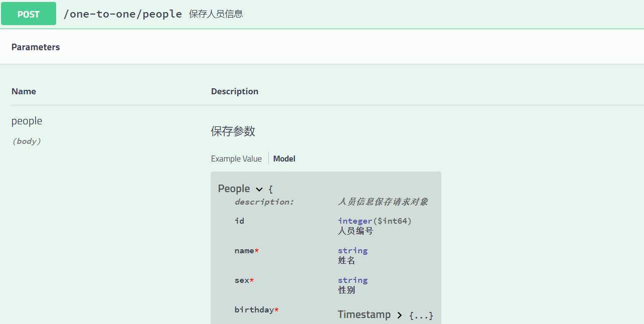This screenshot has width=644, height=324.
Task: Click the Parameters section header
Action: click(35, 47)
